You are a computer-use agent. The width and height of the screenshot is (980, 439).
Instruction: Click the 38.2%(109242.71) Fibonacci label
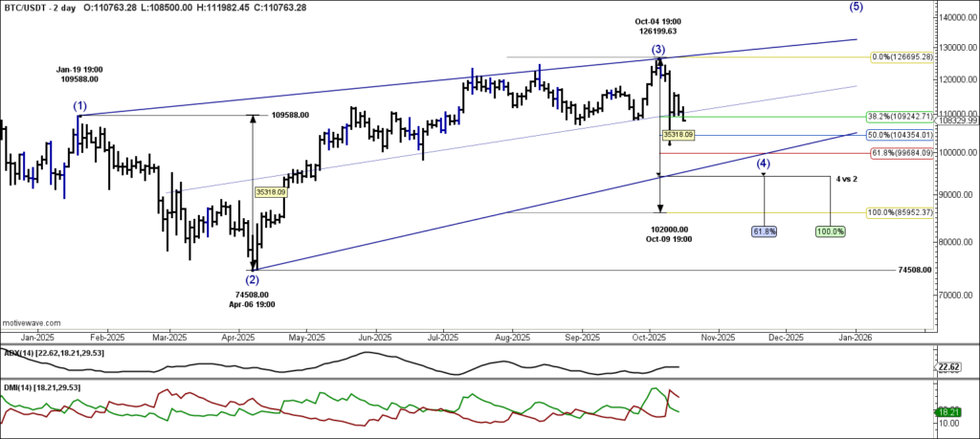900,116
